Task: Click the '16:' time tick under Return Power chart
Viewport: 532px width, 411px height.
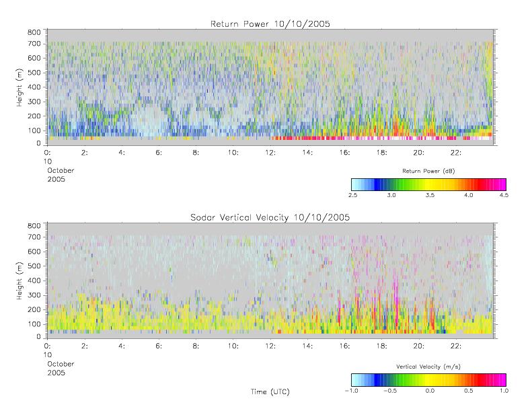Action: point(345,153)
